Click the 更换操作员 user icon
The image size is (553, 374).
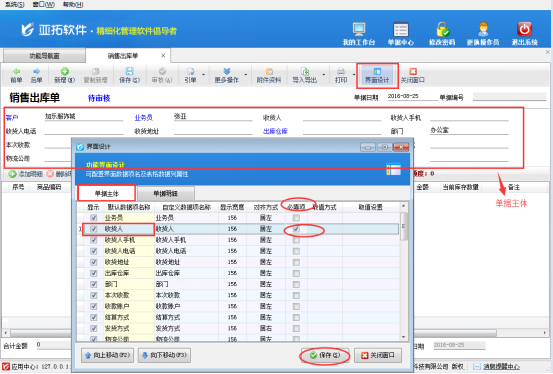point(483,29)
